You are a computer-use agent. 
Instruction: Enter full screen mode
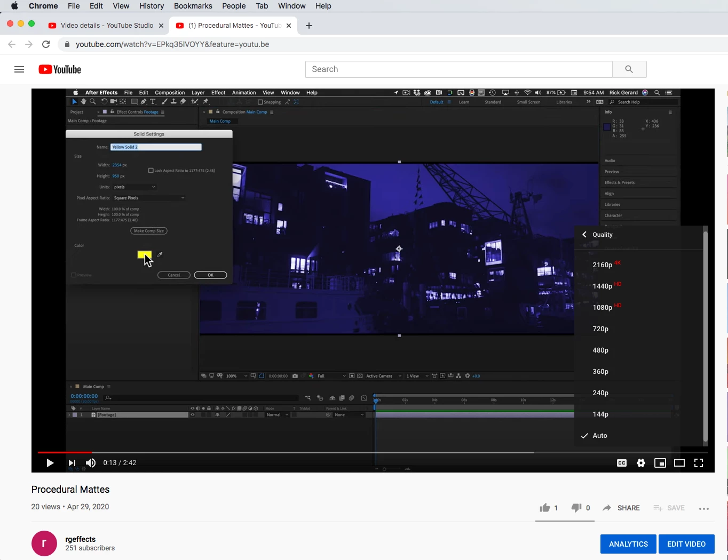pyautogui.click(x=699, y=463)
